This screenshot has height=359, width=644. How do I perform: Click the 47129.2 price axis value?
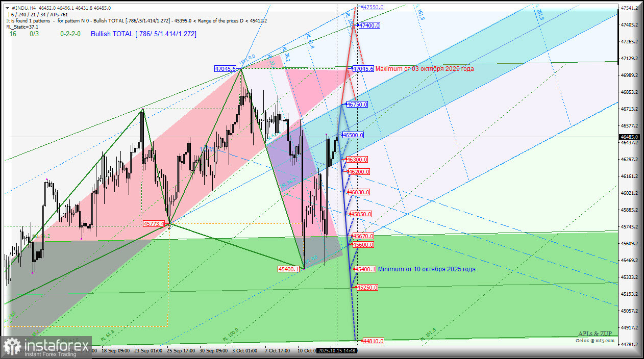(x=629, y=59)
